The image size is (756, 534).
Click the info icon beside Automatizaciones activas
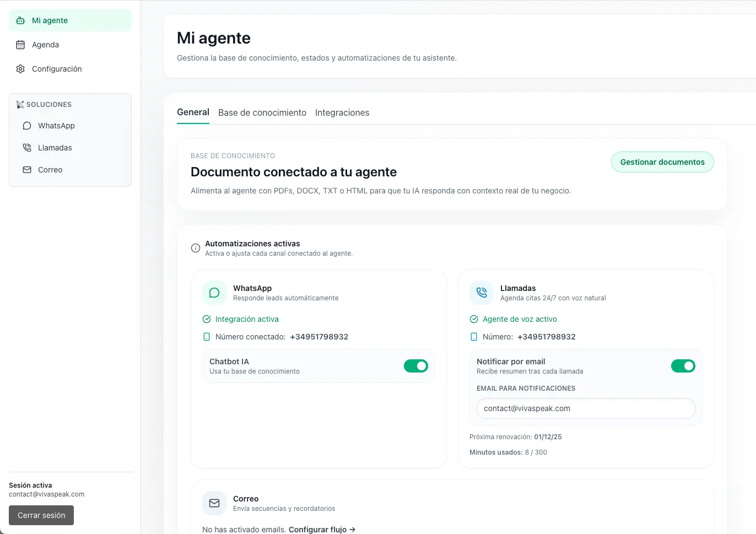(x=196, y=248)
